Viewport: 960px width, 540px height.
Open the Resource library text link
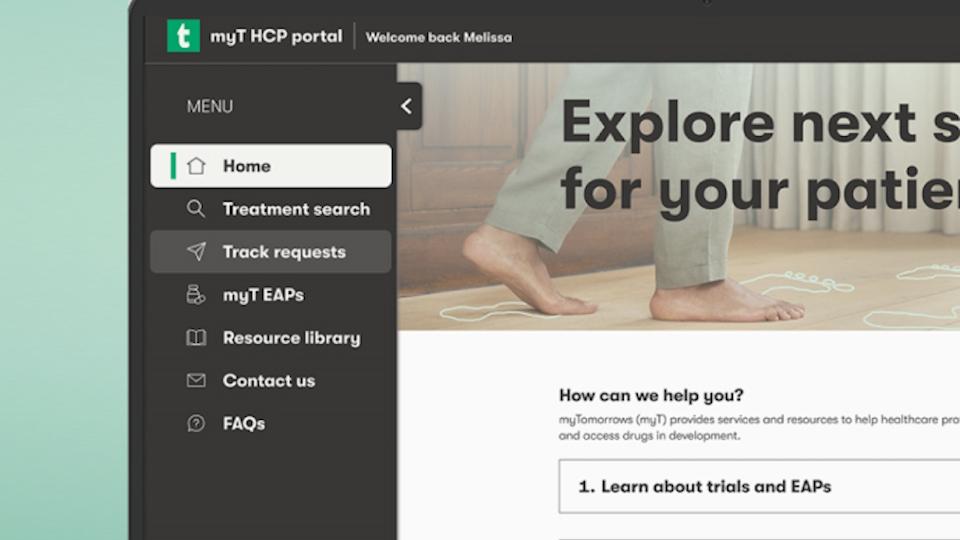click(x=291, y=338)
